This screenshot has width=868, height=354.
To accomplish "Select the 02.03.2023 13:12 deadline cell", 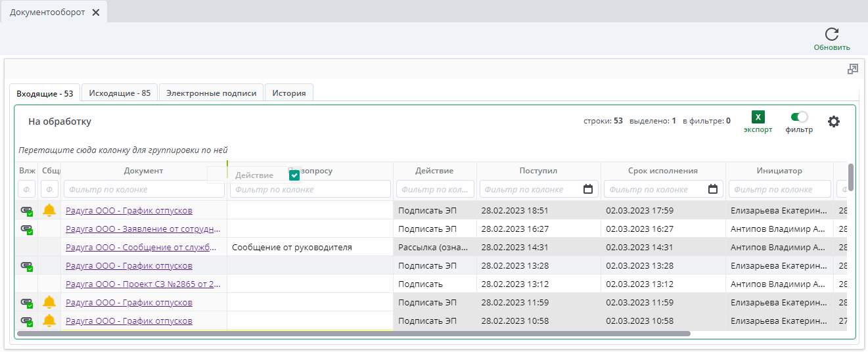I will [x=663, y=284].
